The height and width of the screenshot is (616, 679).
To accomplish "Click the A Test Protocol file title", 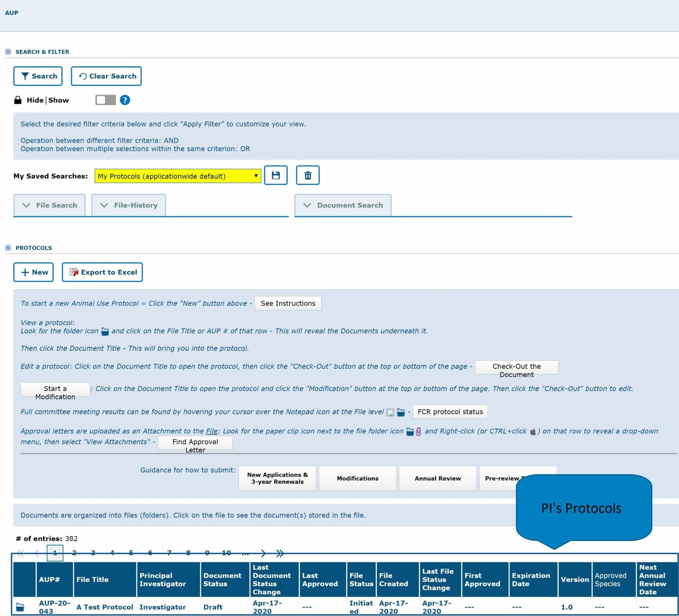I will coord(104,607).
